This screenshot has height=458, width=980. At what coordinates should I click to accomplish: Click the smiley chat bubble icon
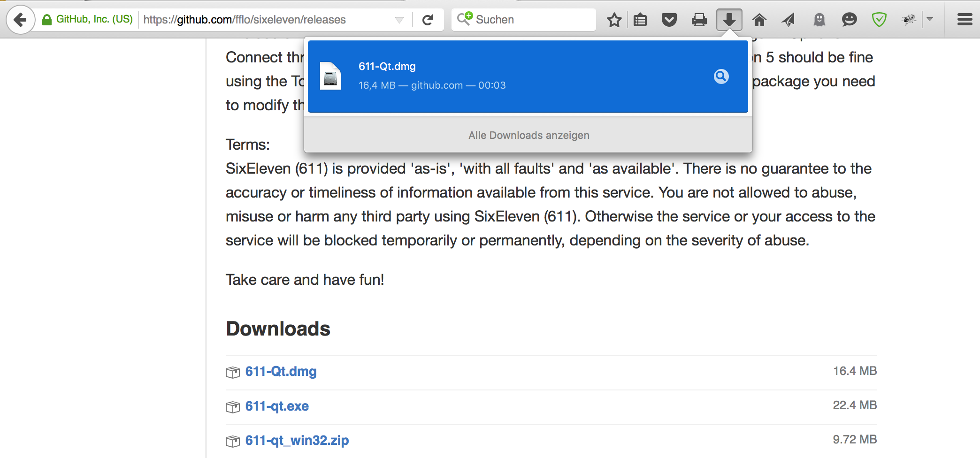click(x=849, y=20)
